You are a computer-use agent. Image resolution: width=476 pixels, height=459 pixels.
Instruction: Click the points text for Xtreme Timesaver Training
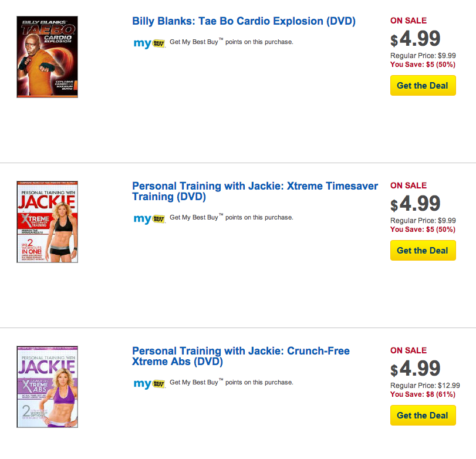[x=231, y=218]
